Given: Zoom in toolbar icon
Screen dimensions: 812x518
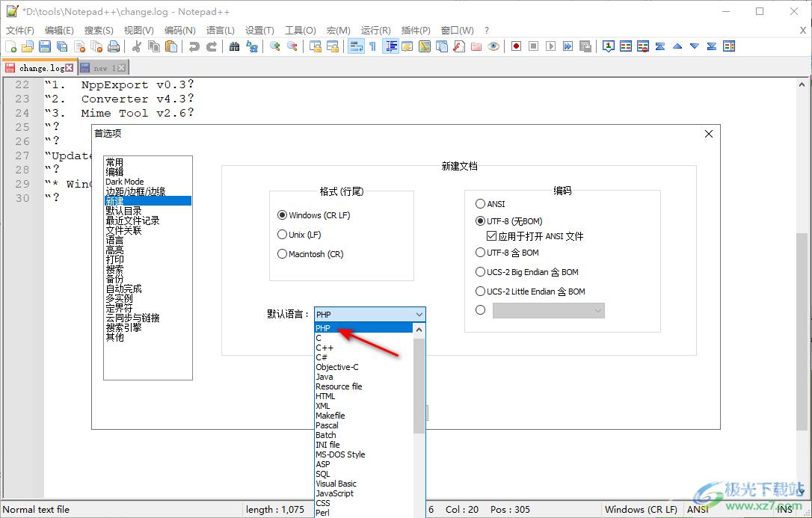Looking at the screenshot, I should pos(275,46).
